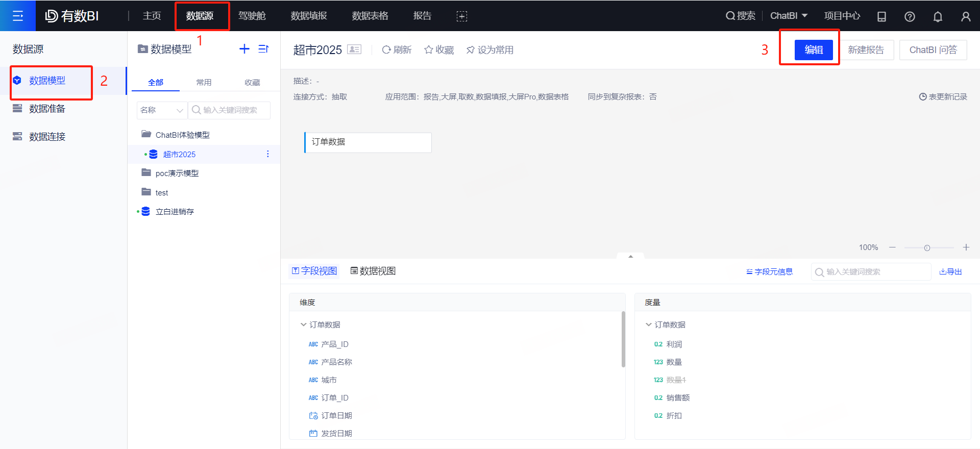The image size is (980, 449).
Task: Click the blue 编辑 button
Action: click(x=814, y=50)
